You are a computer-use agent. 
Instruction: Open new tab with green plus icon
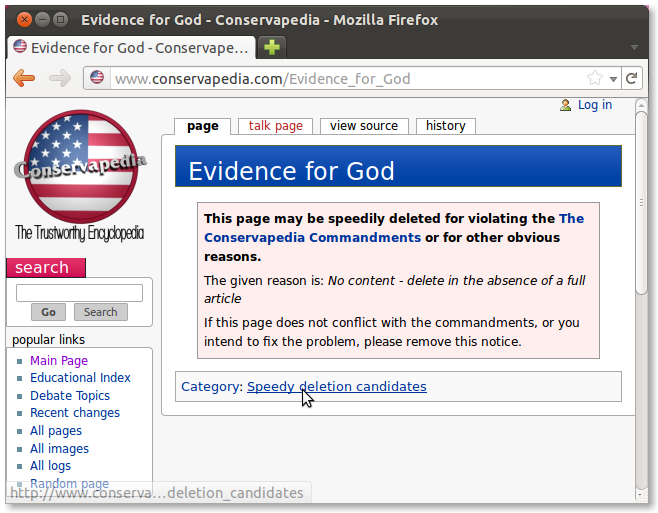click(272, 47)
